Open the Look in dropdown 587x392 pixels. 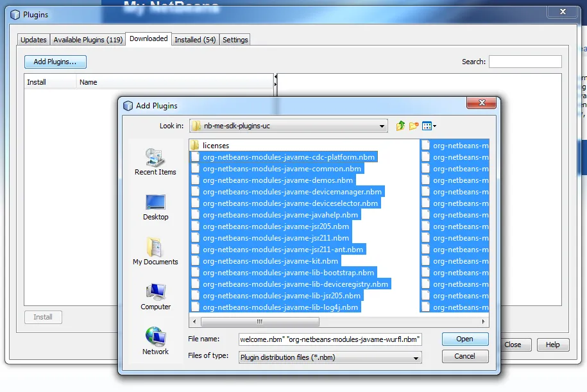point(383,126)
